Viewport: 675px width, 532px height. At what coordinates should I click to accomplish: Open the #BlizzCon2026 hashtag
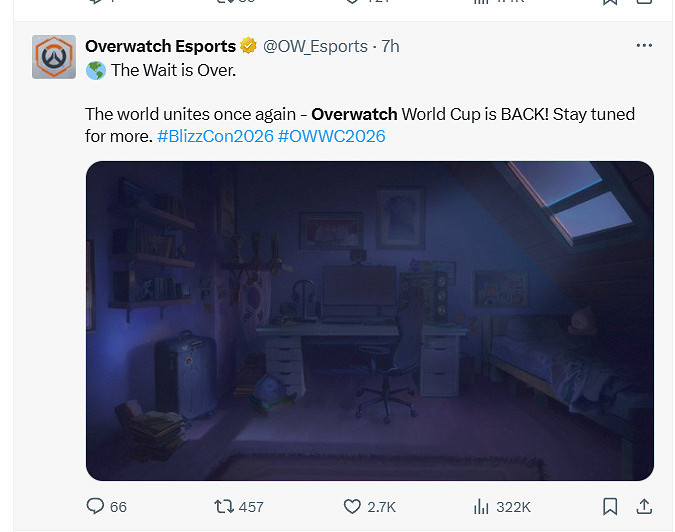[x=215, y=136]
